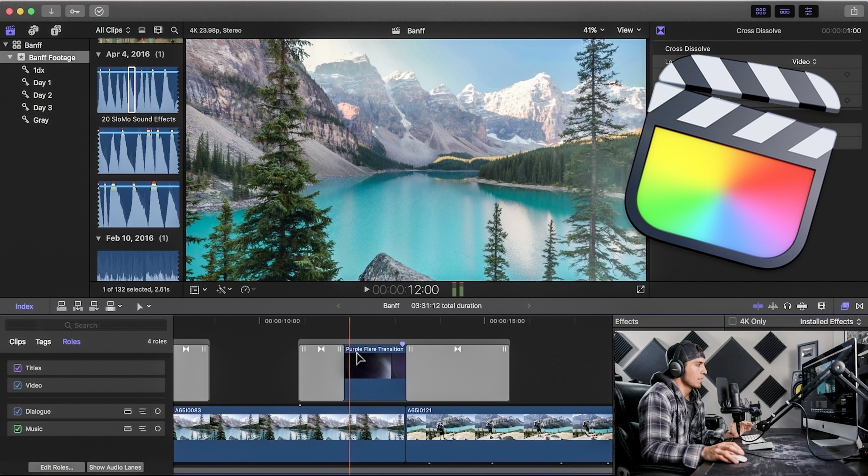
Task: Uncheck the Titles role checkbox
Action: click(x=18, y=368)
